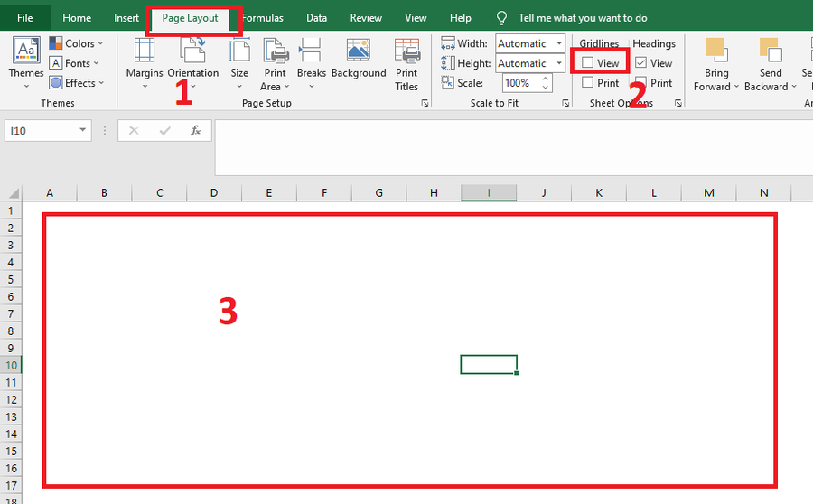Open the Name Box dropdown arrow
813x504 pixels.
(82, 130)
